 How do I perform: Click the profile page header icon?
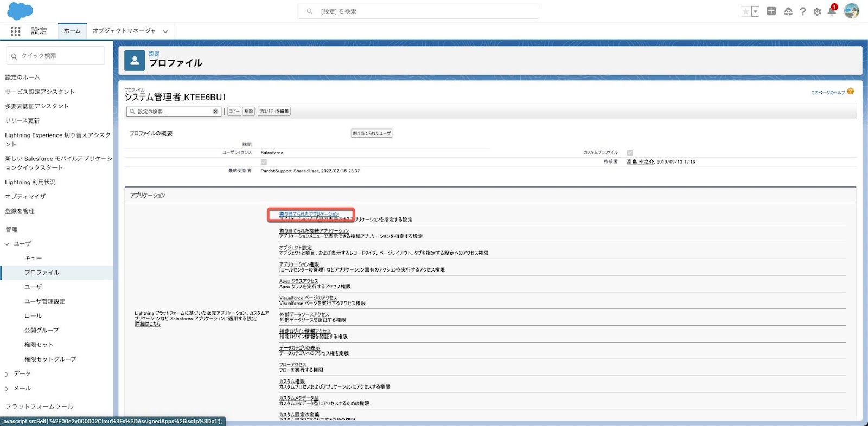click(x=135, y=61)
